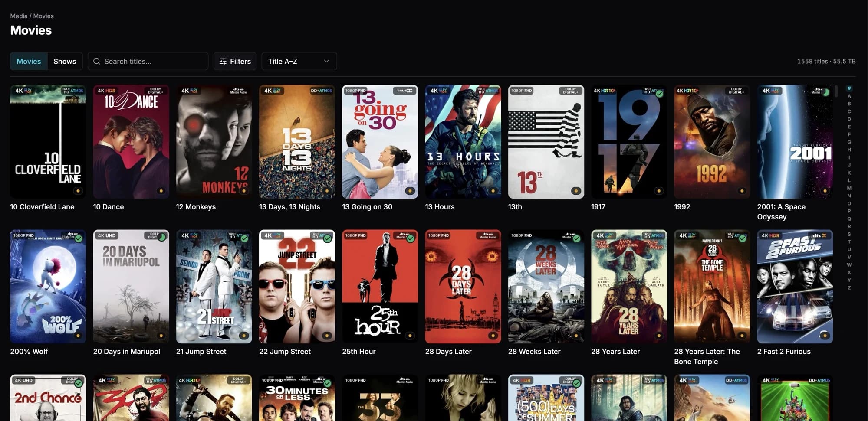Click the yellow dot badge on 12 Monkeys

tap(244, 191)
